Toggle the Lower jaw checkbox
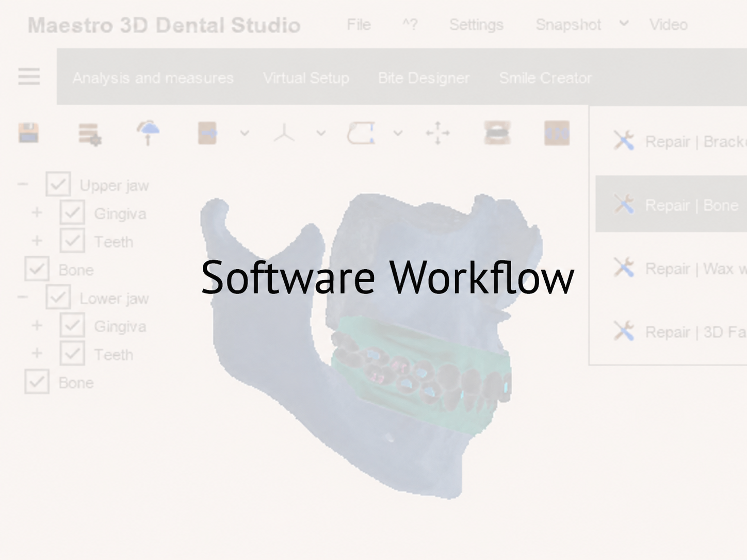The image size is (747, 560). (x=58, y=297)
